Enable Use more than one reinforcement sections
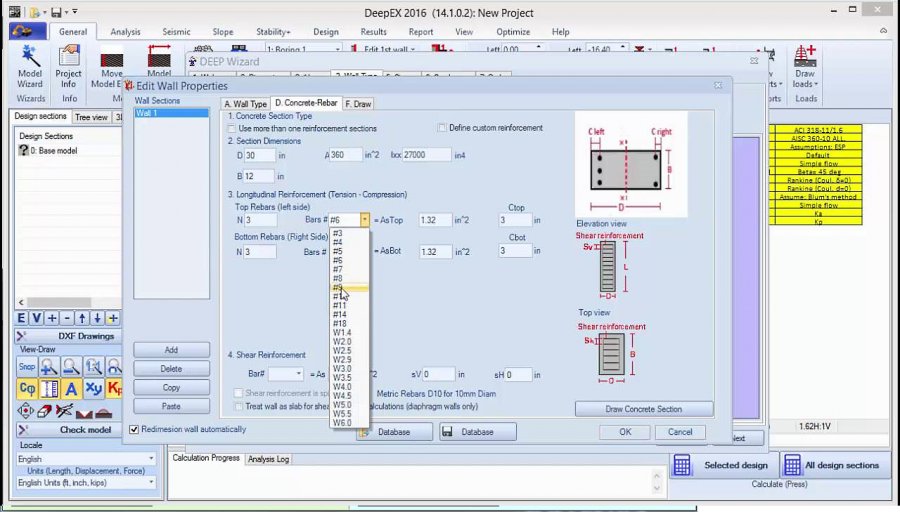 coord(232,129)
